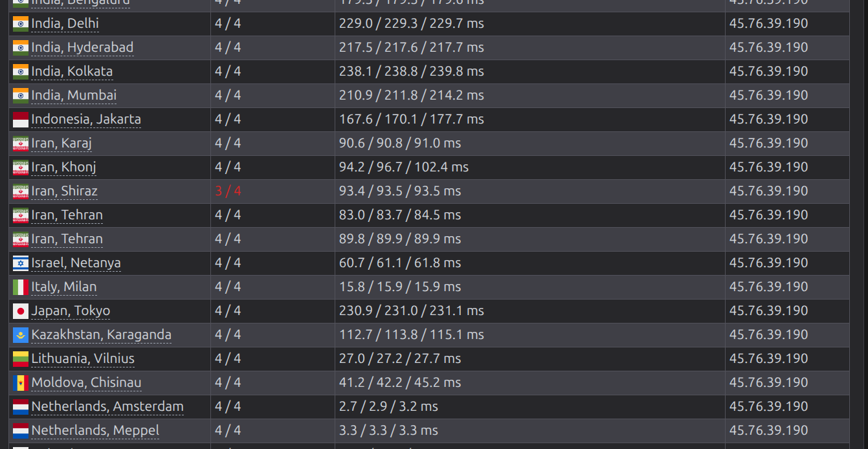The image size is (868, 449).
Task: Open the India, Hyderabad location link
Action: pyautogui.click(x=82, y=47)
